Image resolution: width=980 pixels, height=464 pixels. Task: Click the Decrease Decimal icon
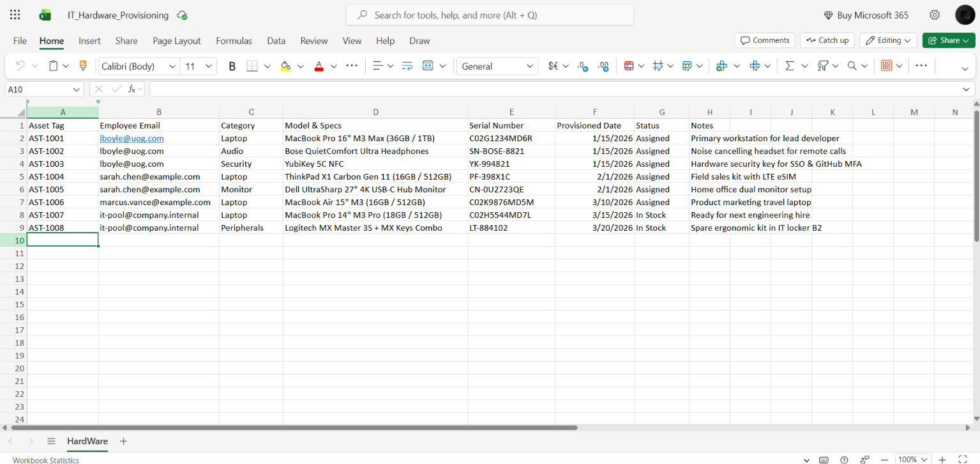point(582,66)
